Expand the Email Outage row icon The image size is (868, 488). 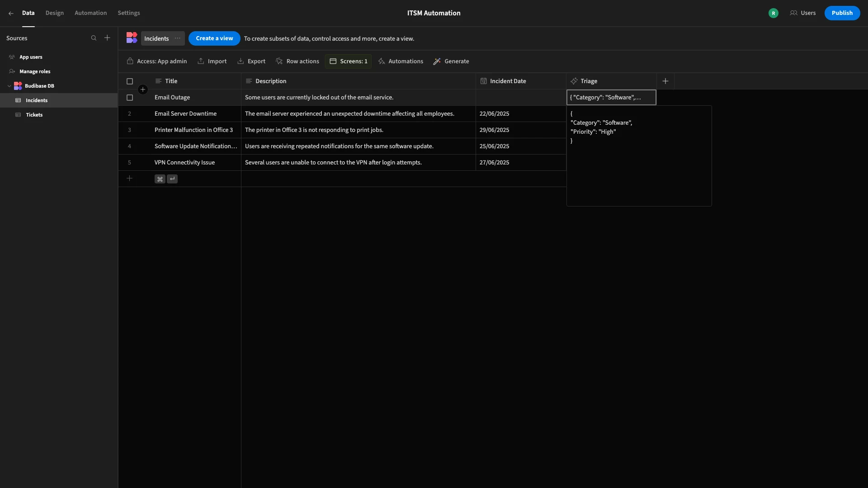(143, 89)
